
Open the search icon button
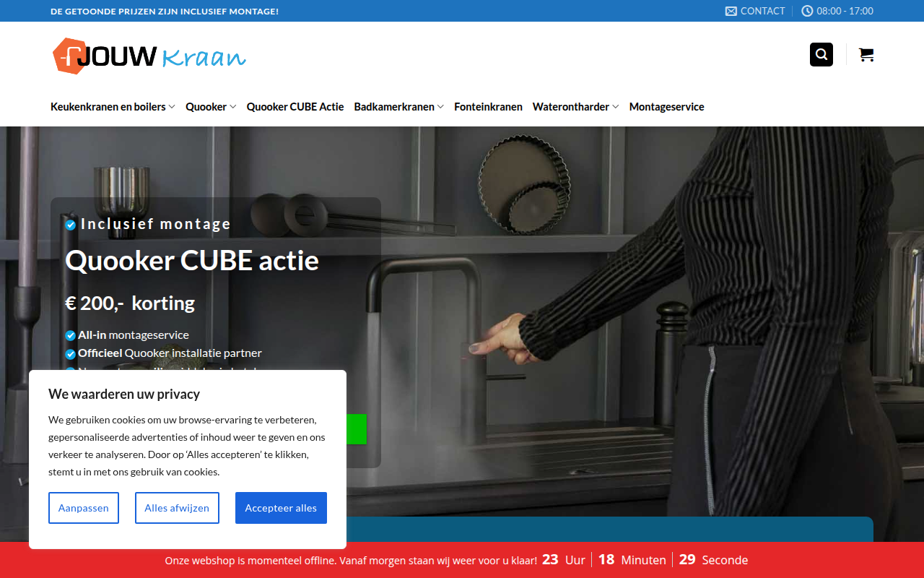(x=821, y=55)
